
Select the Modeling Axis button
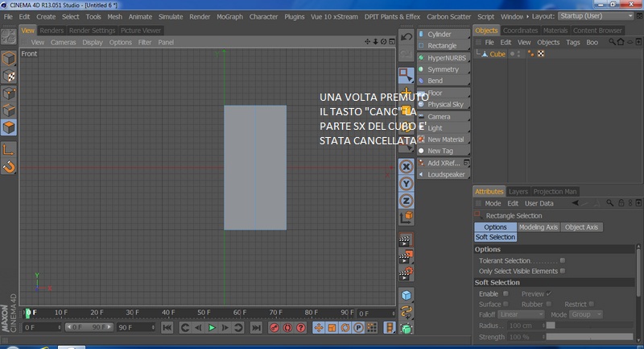pos(538,227)
